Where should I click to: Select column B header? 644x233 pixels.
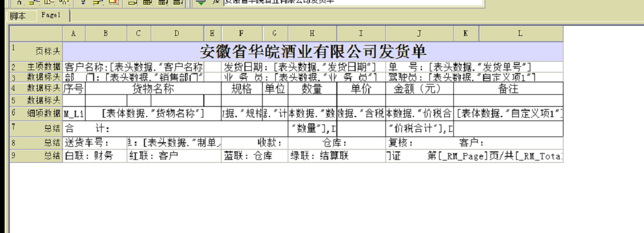pyautogui.click(x=106, y=34)
